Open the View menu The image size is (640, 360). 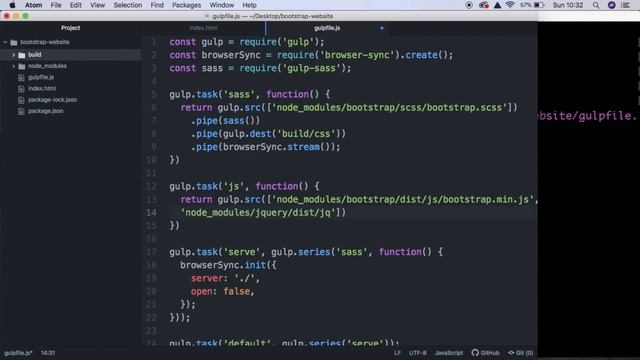pyautogui.click(x=97, y=5)
